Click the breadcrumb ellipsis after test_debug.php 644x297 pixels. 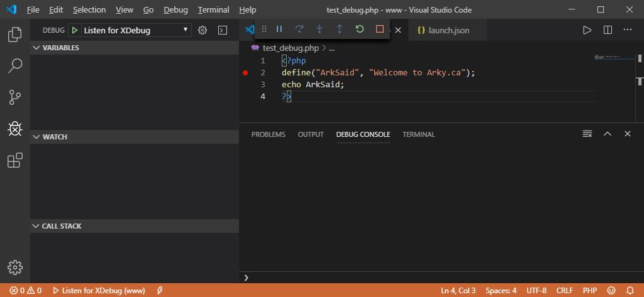click(332, 48)
